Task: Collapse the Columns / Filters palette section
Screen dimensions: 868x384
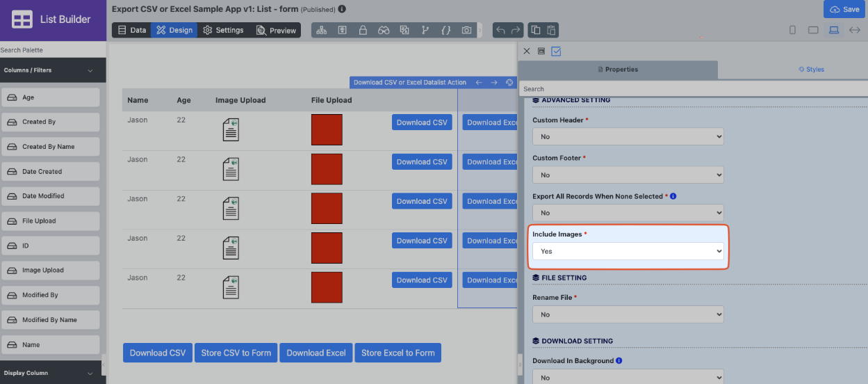Action: click(x=53, y=70)
